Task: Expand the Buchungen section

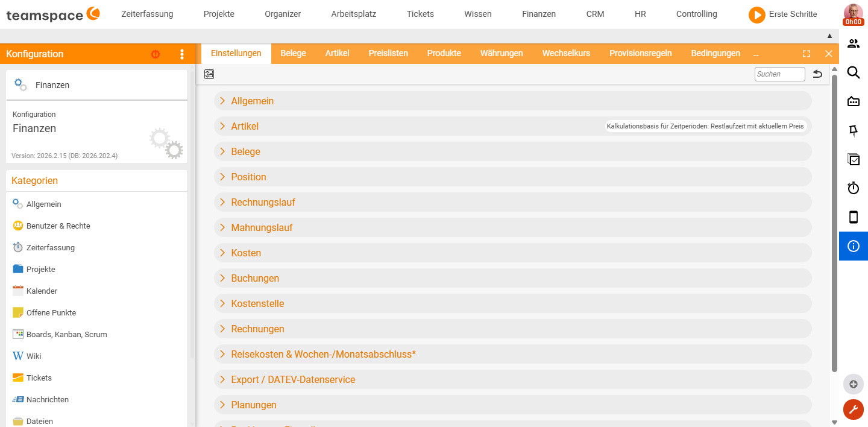Action: point(513,278)
